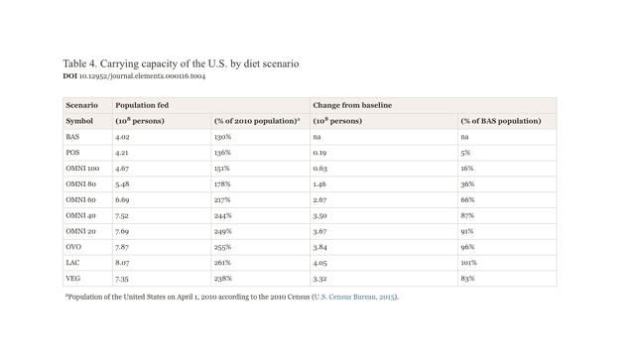Click the % of BAS population subheader

pyautogui.click(x=500, y=121)
